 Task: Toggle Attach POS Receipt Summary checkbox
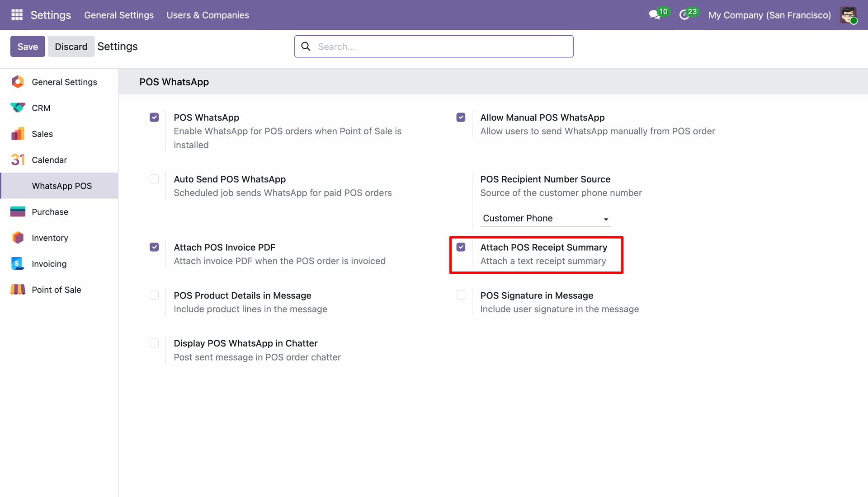[x=461, y=247]
